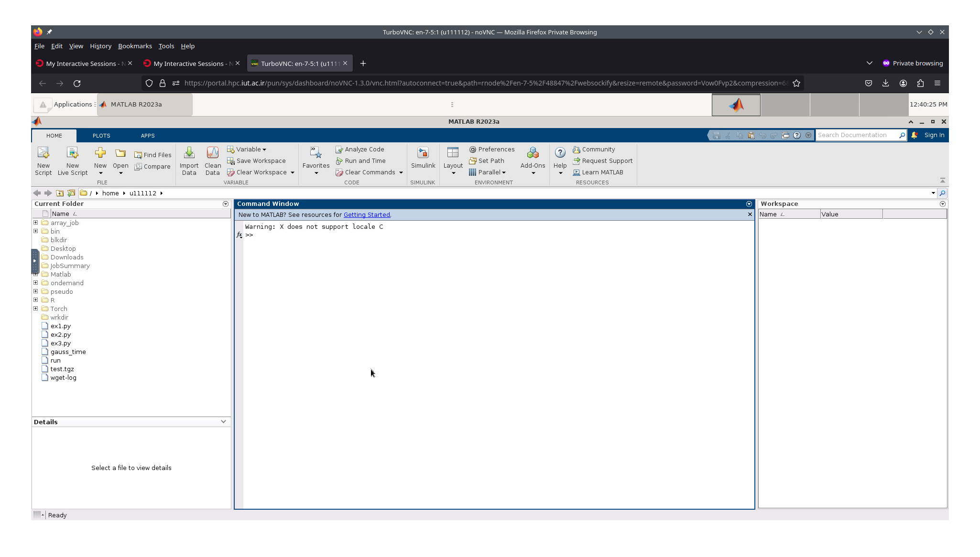Click the Switch Windows icon in quick access toolbar

(x=785, y=135)
